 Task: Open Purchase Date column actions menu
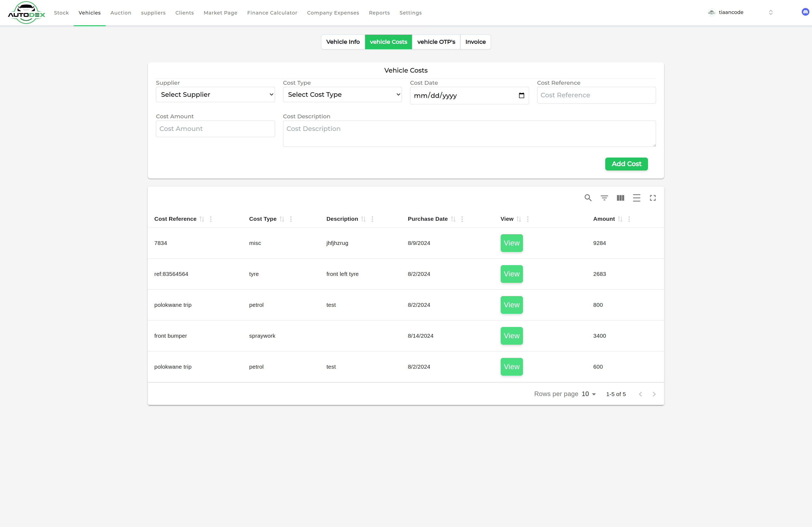tap(462, 219)
